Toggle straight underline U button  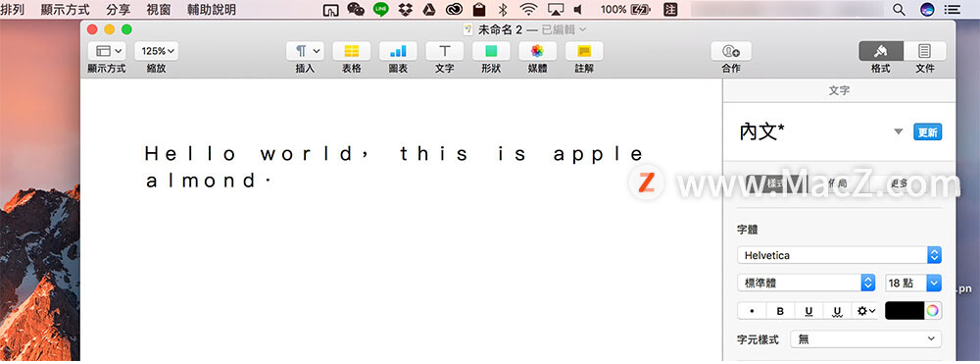pyautogui.click(x=808, y=311)
